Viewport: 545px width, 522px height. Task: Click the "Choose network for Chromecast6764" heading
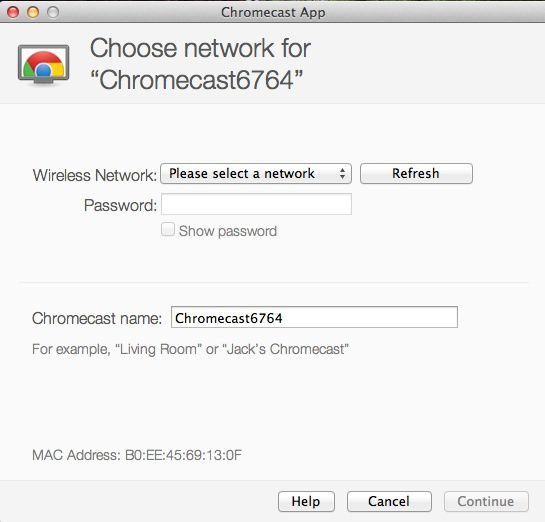(200, 64)
